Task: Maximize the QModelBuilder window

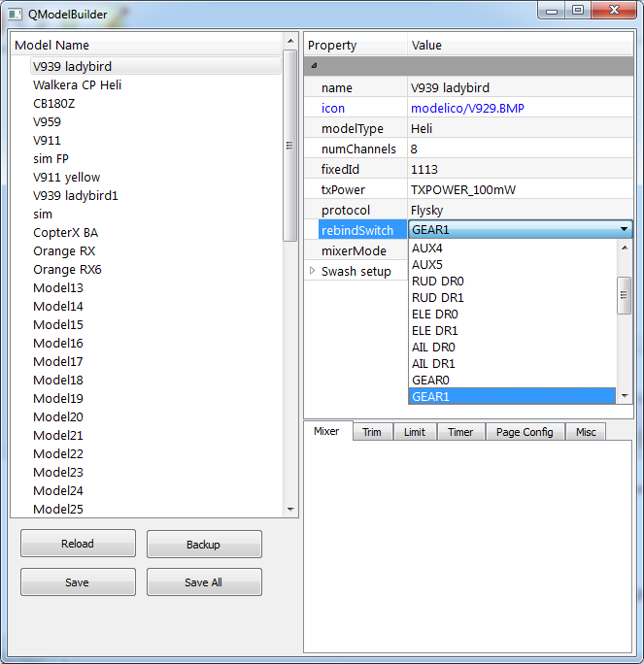Action: tap(578, 10)
